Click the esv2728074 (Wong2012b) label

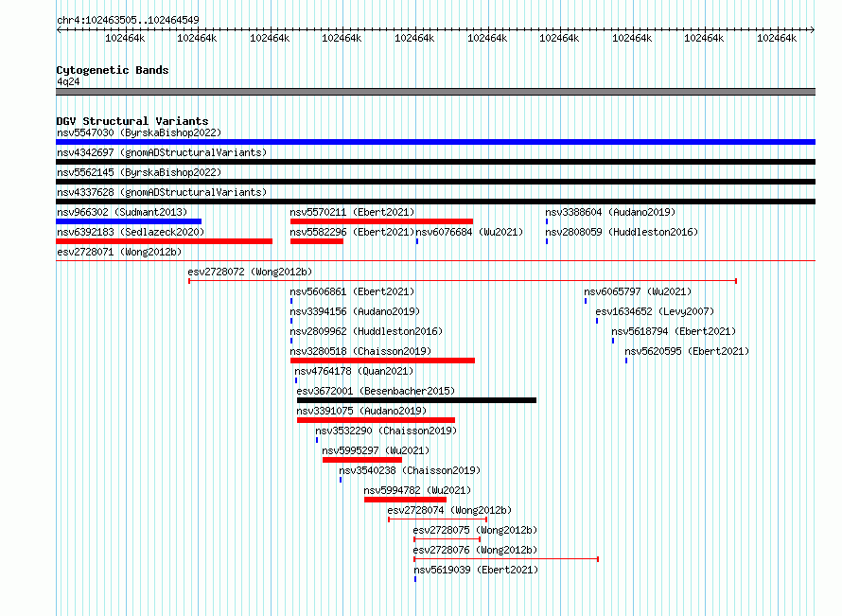tap(449, 510)
